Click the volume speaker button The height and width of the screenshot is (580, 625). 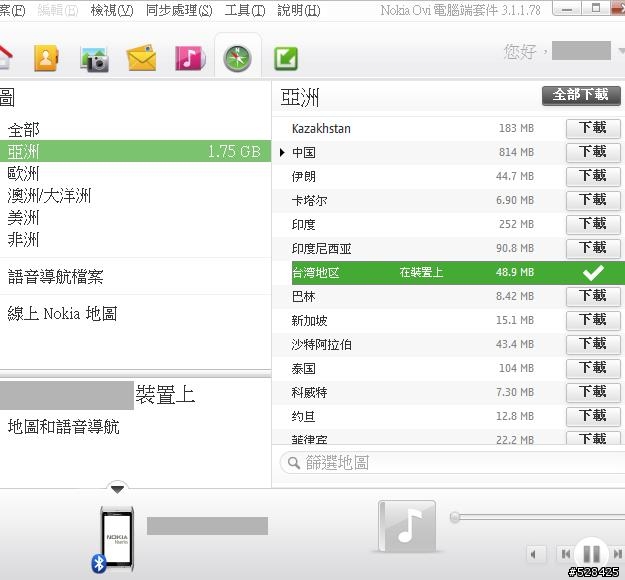pos(534,554)
